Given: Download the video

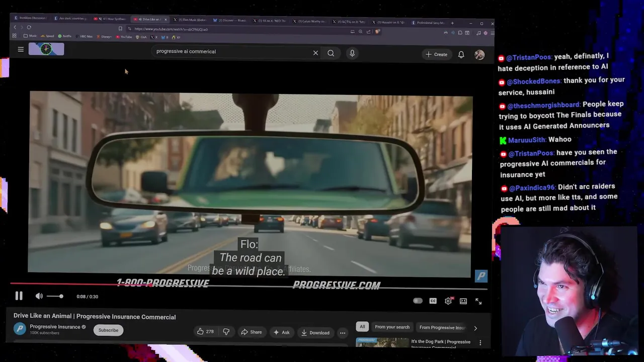Looking at the screenshot, I should [315, 332].
